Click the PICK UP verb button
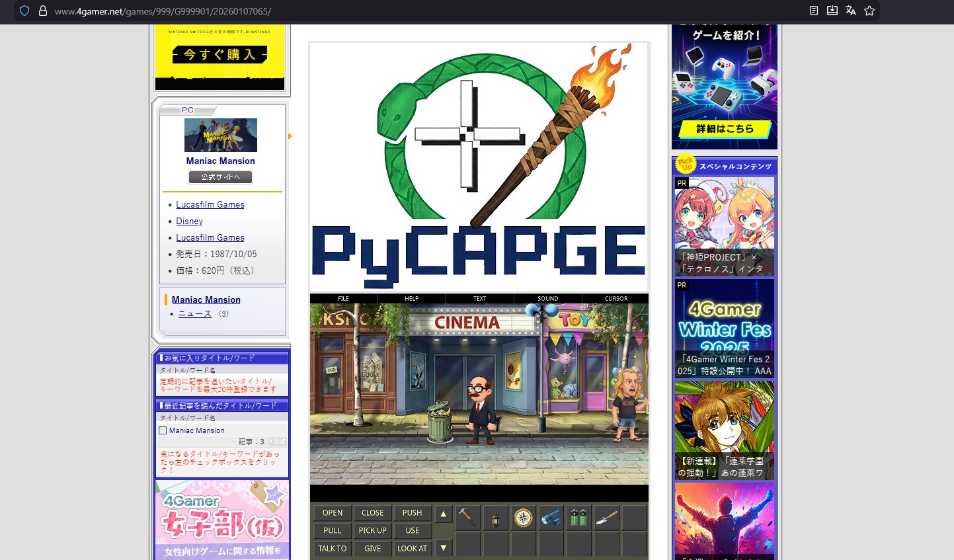 coord(372,530)
